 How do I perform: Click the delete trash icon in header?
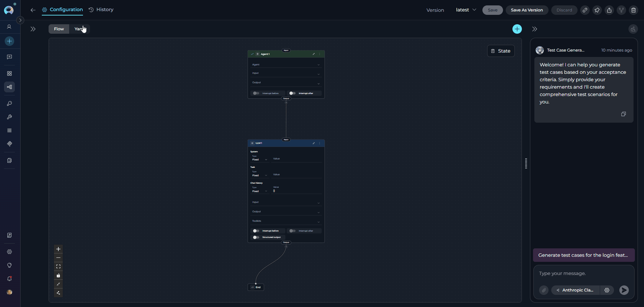[x=633, y=10]
